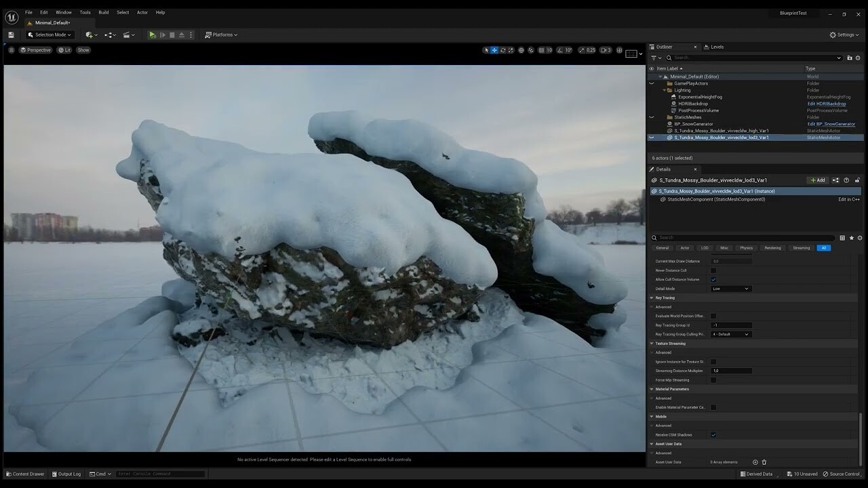Collapse the Ray Tracing section
This screenshot has width=868, height=488.
652,298
